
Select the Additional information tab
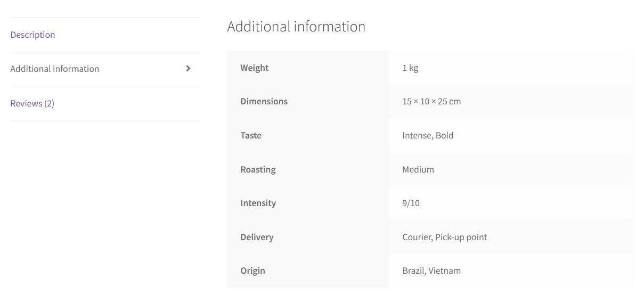point(54,69)
